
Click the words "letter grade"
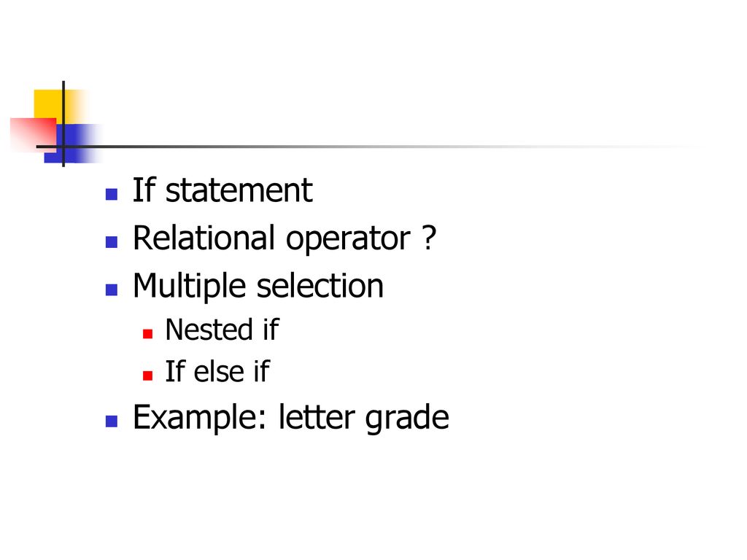pyautogui.click(x=364, y=417)
